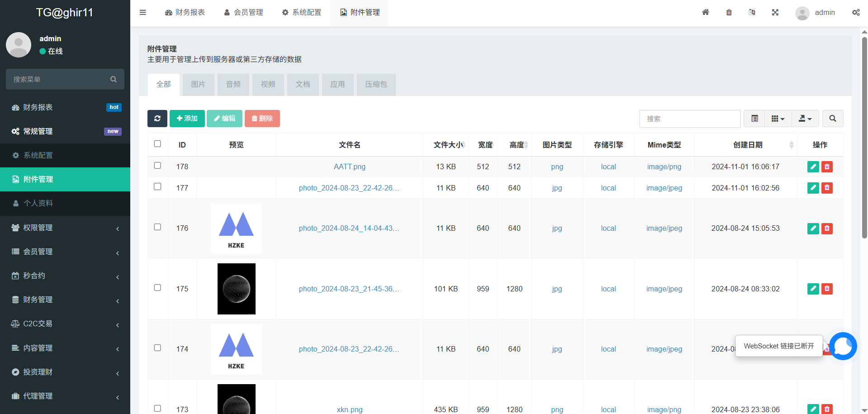The width and height of the screenshot is (868, 414).
Task: Open the export data dropdown
Action: 805,119
